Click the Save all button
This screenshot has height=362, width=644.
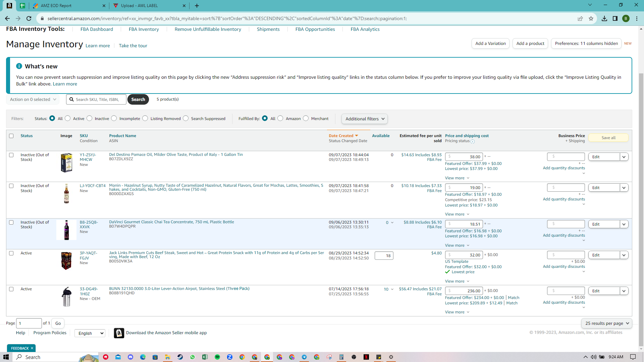608,138
